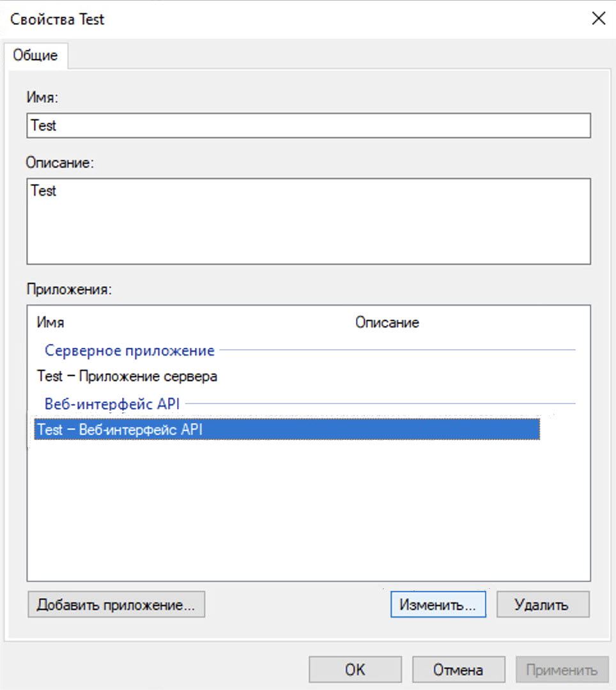Click the Имя column header in list
616x690 pixels.
click(x=50, y=322)
